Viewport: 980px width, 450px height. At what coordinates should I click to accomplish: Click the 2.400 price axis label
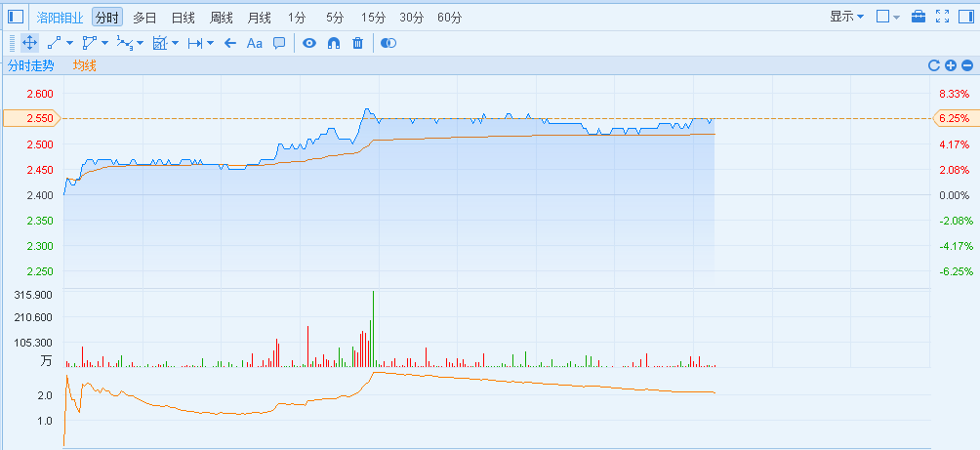pos(40,195)
